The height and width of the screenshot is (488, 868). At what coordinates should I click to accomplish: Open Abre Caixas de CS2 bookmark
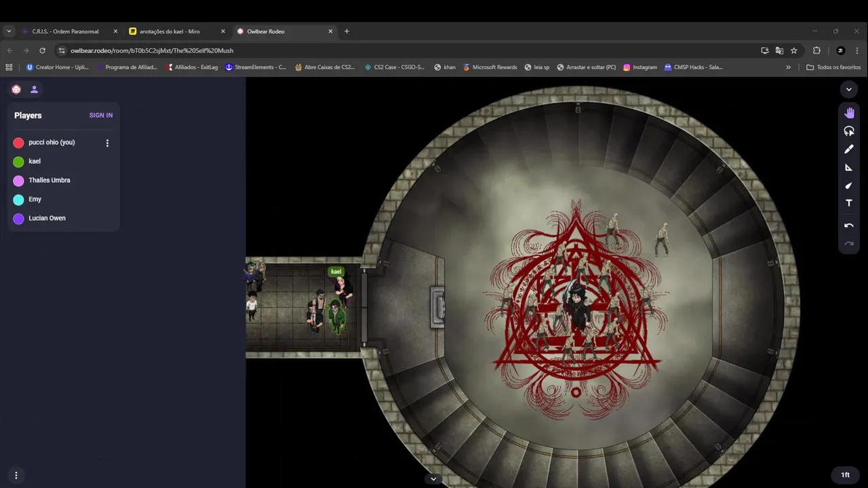pyautogui.click(x=325, y=67)
